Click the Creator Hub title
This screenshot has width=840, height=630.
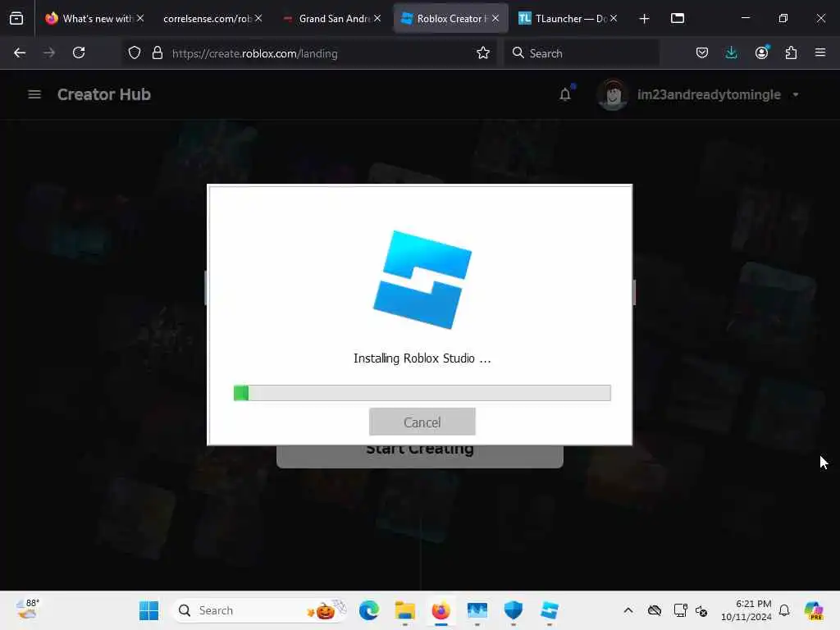[104, 94]
